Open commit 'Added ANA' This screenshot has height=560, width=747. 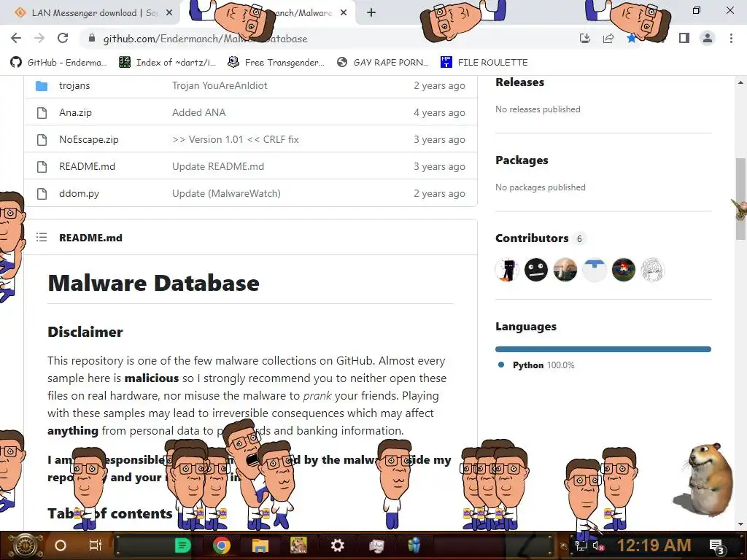point(198,113)
